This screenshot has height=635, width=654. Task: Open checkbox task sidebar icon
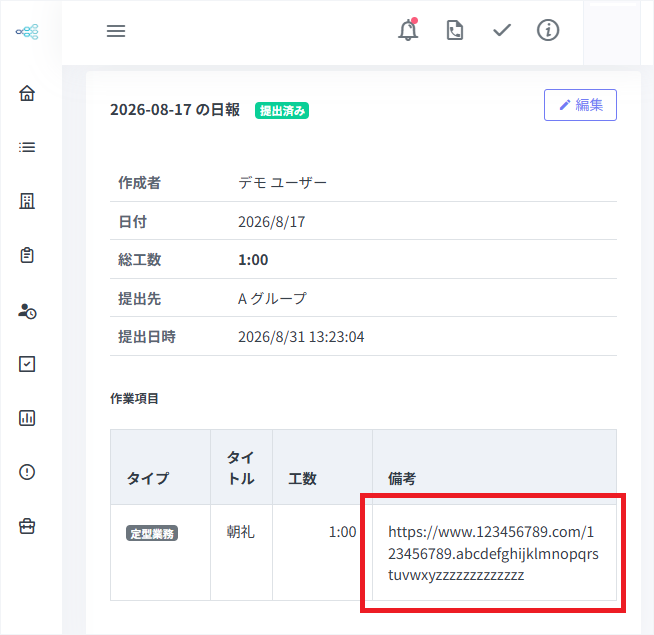[x=27, y=364]
